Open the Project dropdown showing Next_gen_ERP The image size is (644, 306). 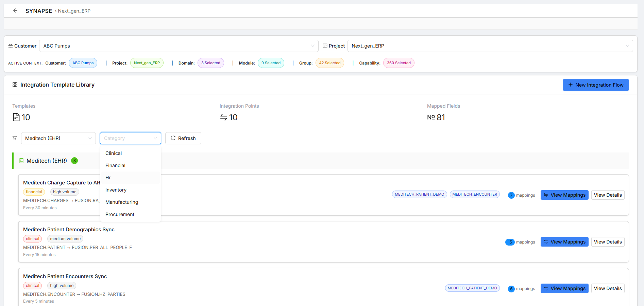(490, 46)
